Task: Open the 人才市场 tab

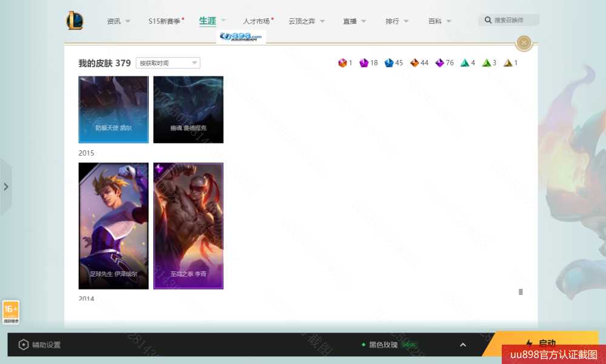Action: point(256,21)
